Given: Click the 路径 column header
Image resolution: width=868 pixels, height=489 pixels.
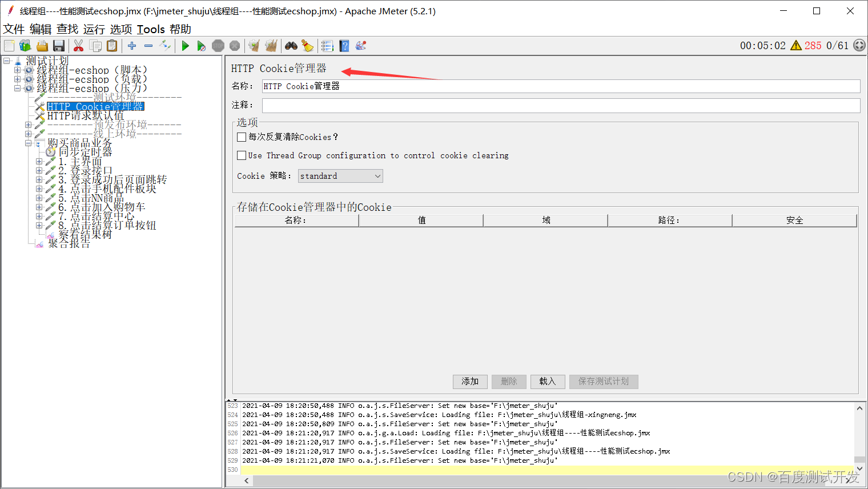Looking at the screenshot, I should 670,221.
